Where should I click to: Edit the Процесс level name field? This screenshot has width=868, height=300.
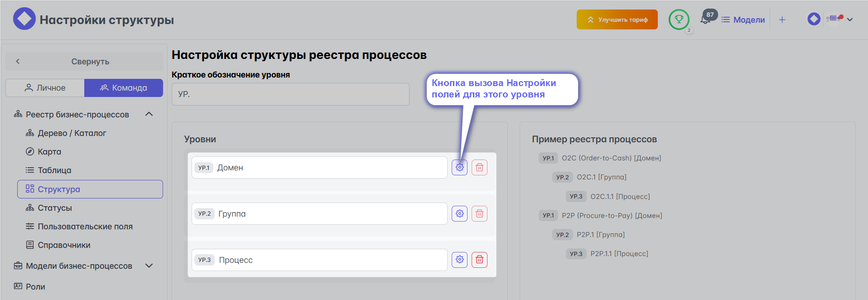319,260
